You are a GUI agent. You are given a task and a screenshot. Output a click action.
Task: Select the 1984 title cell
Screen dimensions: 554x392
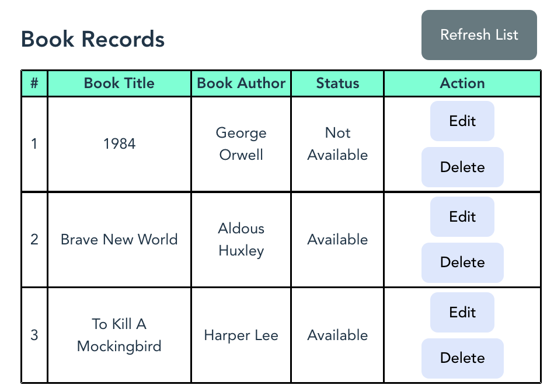click(119, 144)
